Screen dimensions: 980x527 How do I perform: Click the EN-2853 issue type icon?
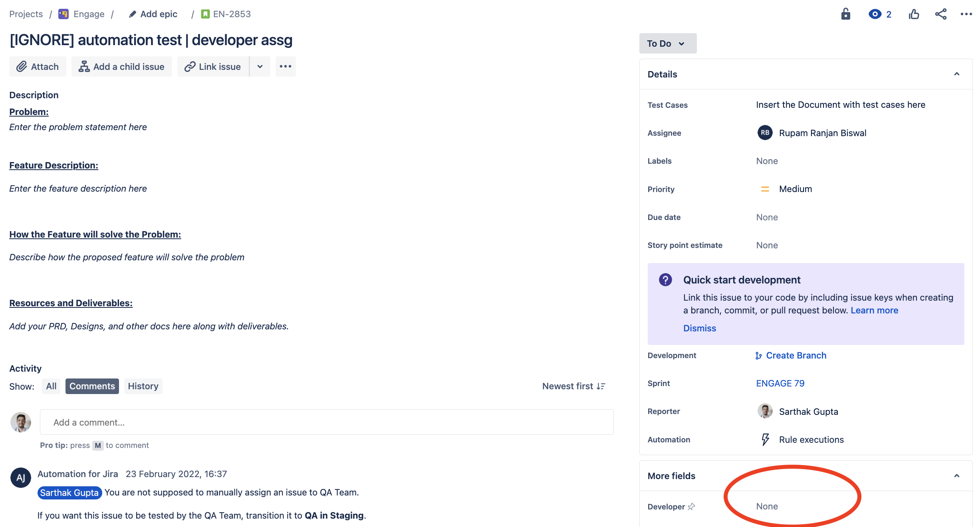click(x=205, y=14)
